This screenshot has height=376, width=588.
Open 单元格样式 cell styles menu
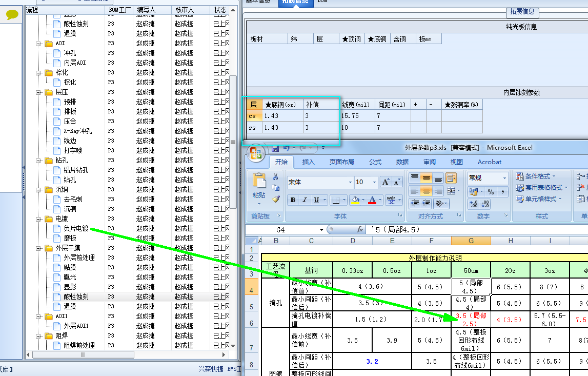(x=538, y=199)
